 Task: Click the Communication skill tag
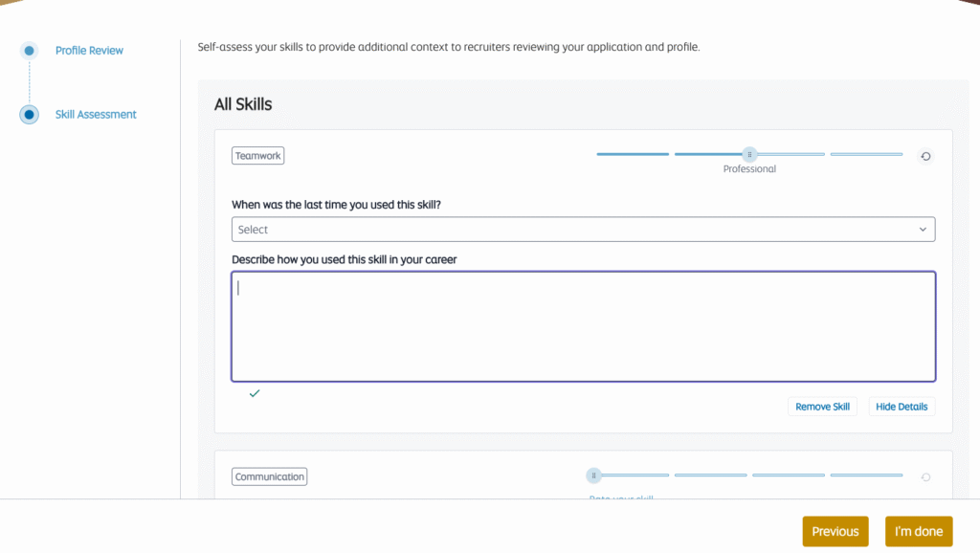tap(269, 476)
